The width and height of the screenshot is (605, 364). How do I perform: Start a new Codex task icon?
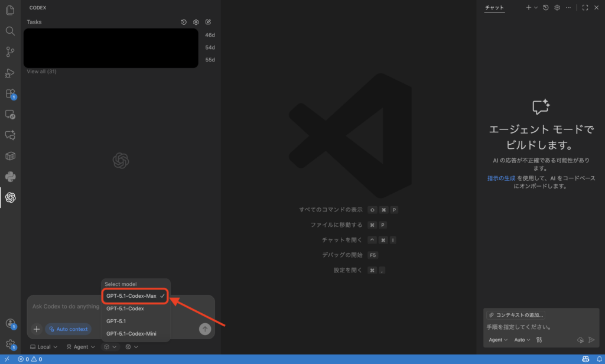(208, 22)
